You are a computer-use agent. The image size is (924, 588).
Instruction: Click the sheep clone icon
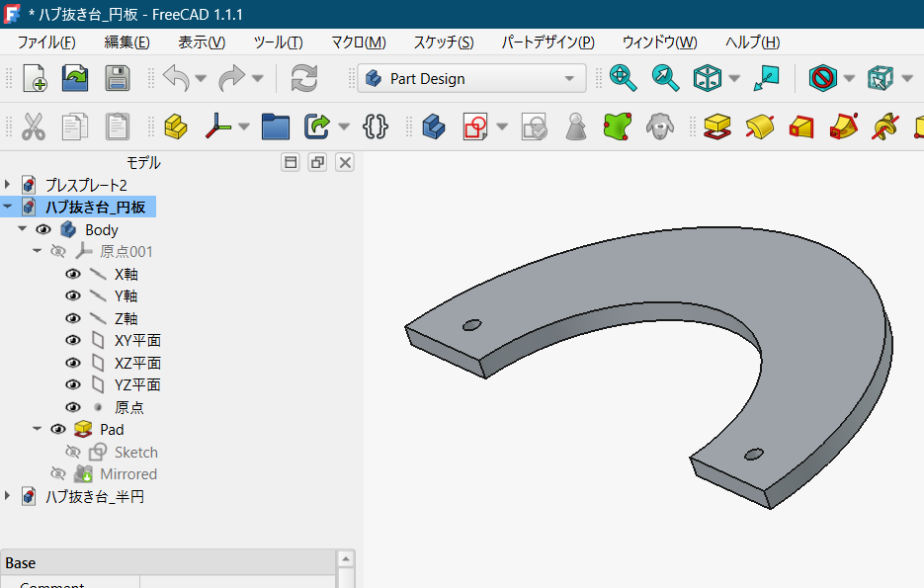click(659, 126)
